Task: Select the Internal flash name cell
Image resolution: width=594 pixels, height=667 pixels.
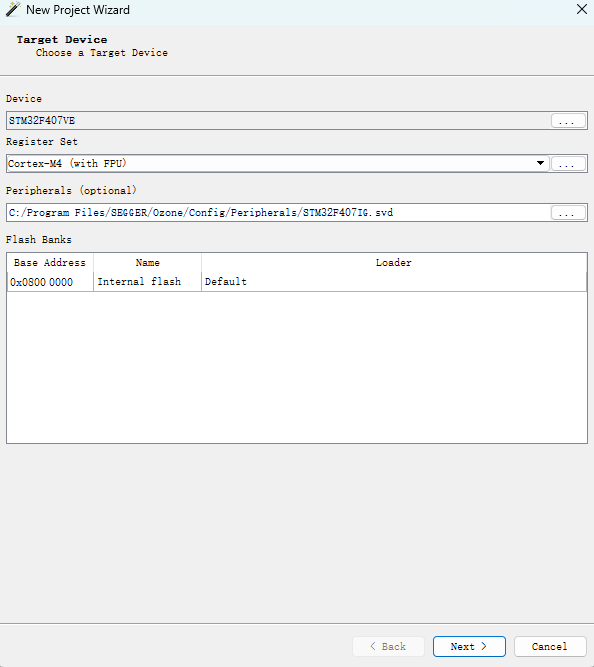Action: pos(147,282)
